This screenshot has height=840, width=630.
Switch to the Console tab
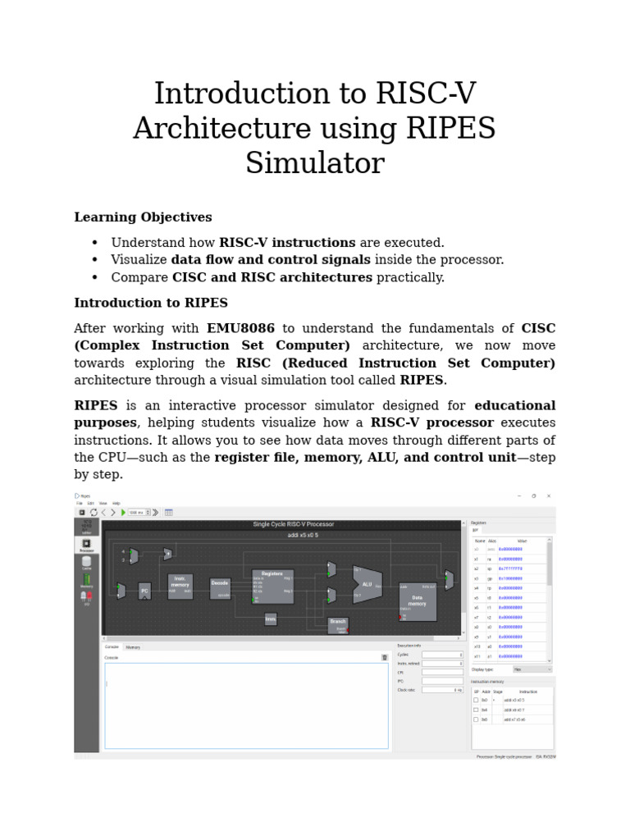click(x=112, y=647)
